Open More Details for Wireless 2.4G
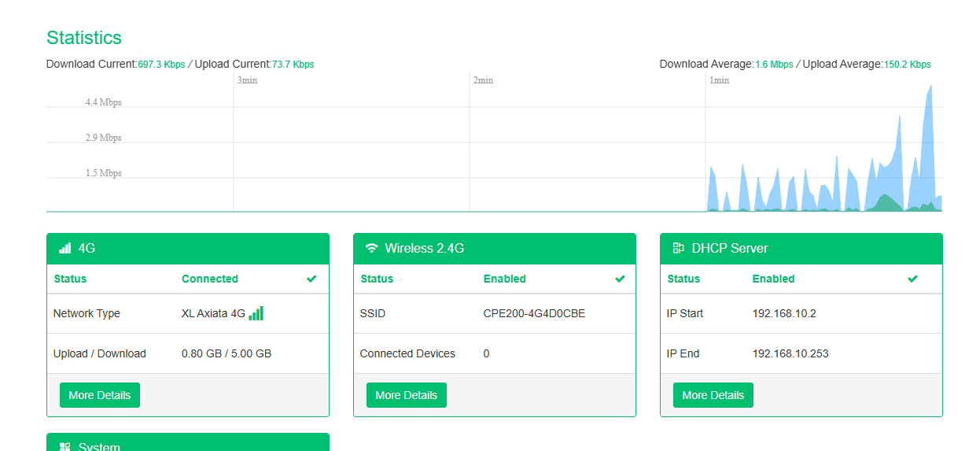 point(406,395)
